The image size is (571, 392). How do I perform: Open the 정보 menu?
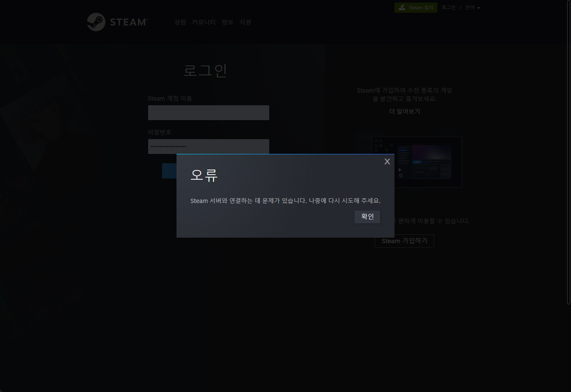click(227, 22)
